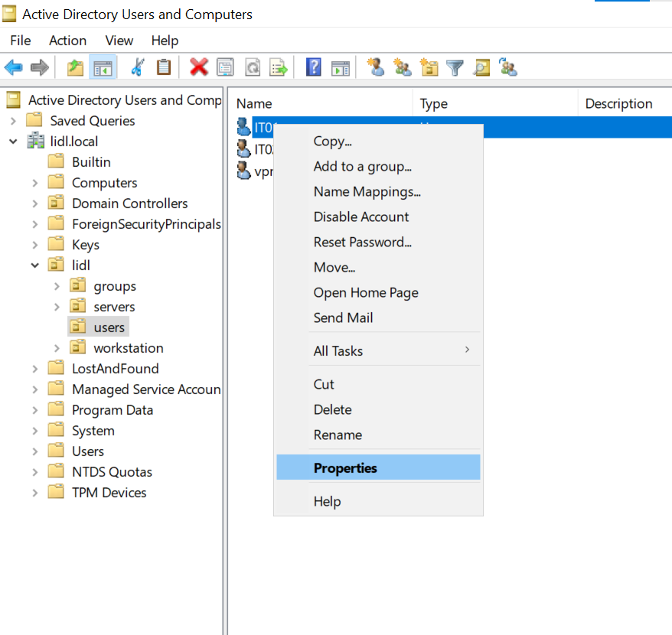The height and width of the screenshot is (635, 672).
Task: Click the Properties sheet toolbar icon
Action: click(226, 67)
